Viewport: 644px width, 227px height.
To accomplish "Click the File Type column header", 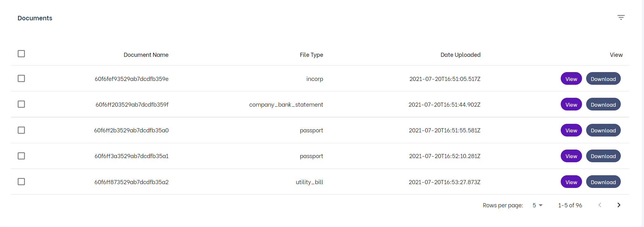I will click(311, 55).
